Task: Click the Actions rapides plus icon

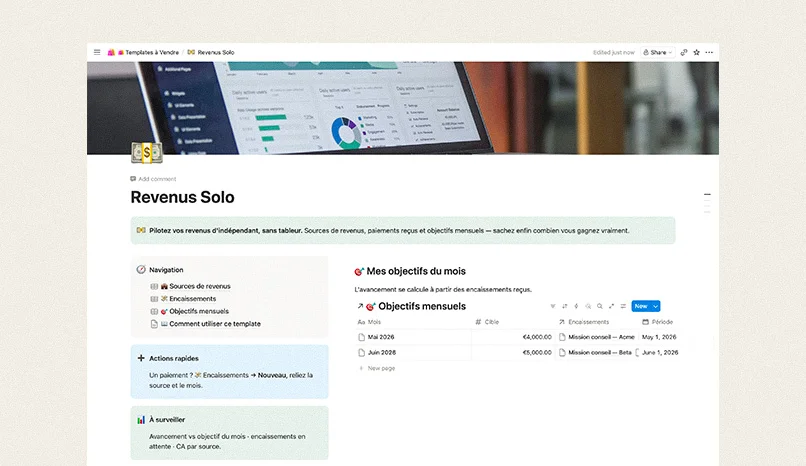Action: pos(141,358)
